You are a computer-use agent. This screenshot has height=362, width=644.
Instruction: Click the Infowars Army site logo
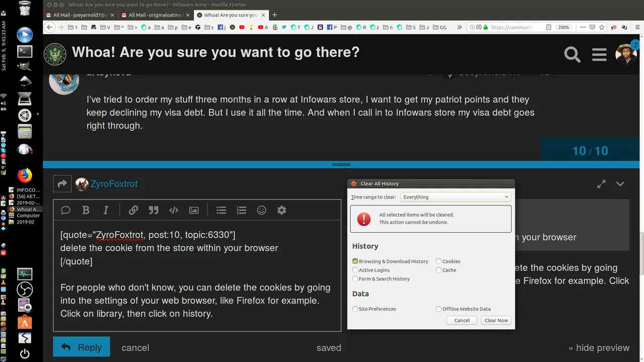point(55,54)
